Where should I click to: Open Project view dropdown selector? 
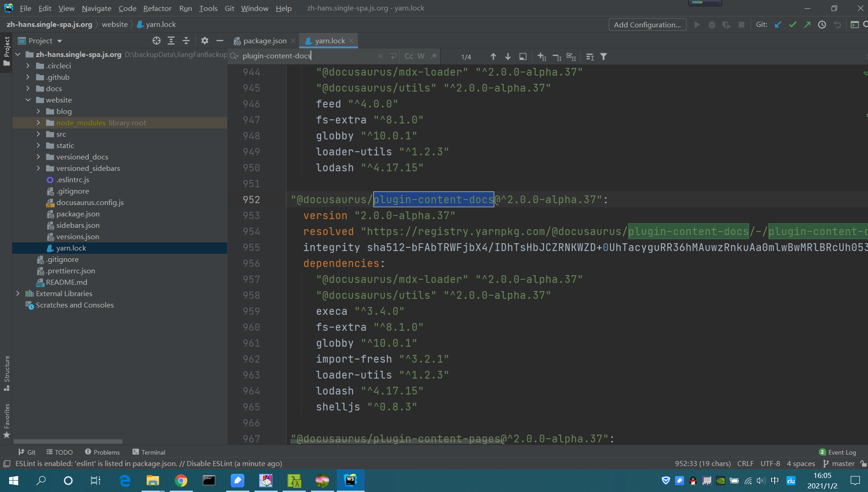[x=40, y=41]
